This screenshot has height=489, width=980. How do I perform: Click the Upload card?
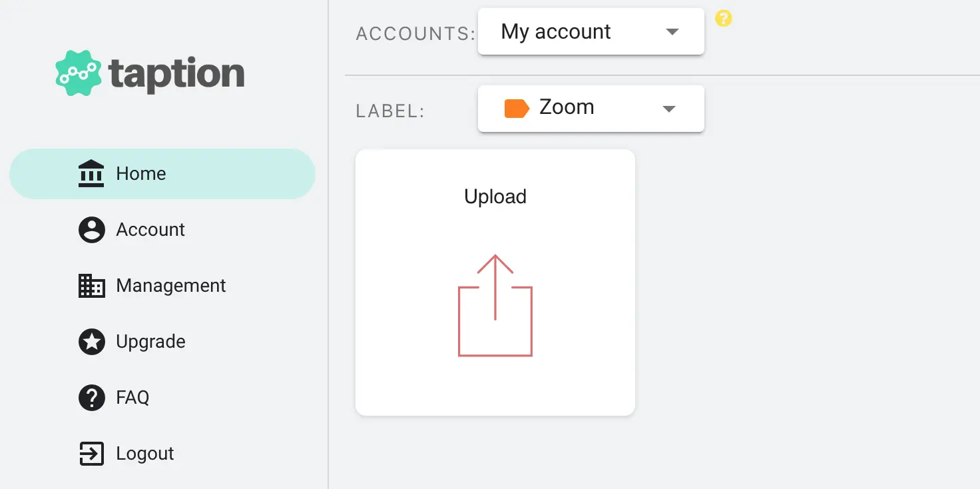click(495, 282)
